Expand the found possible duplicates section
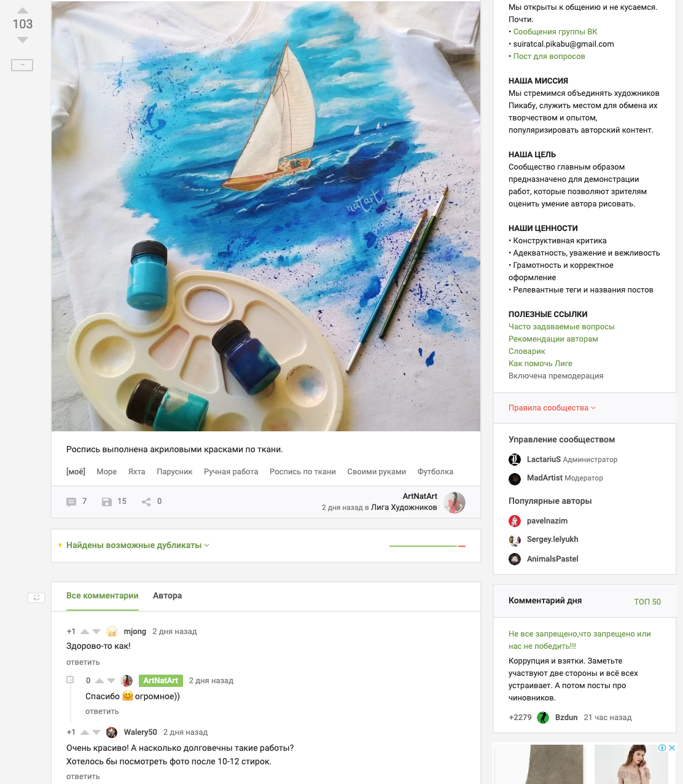Image resolution: width=683 pixels, height=784 pixels. (138, 545)
